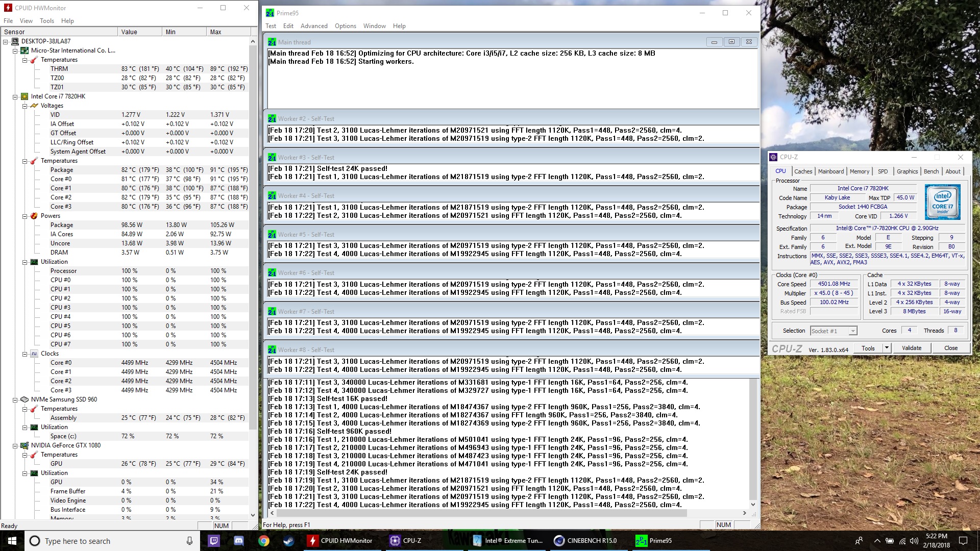Close the Main thread child window in Prime95
The image size is (980, 551).
coord(749,42)
